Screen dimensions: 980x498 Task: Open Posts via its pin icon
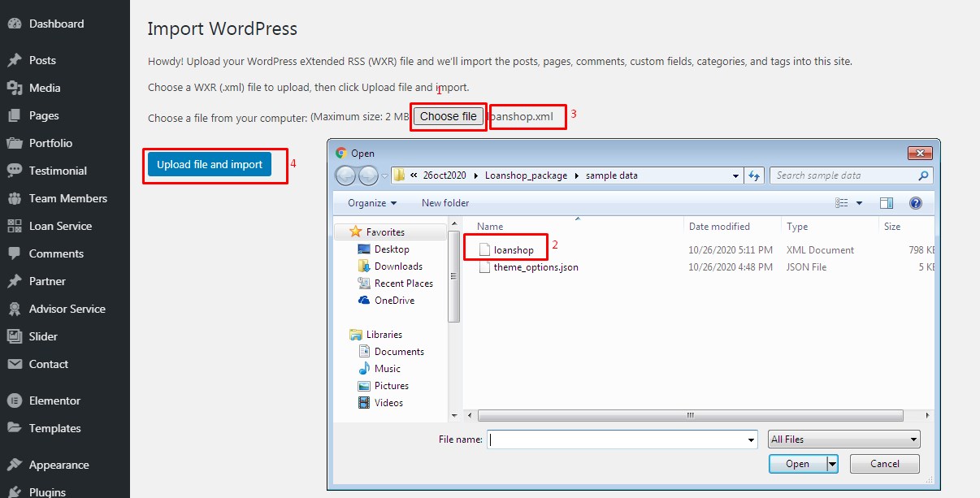[x=14, y=60]
